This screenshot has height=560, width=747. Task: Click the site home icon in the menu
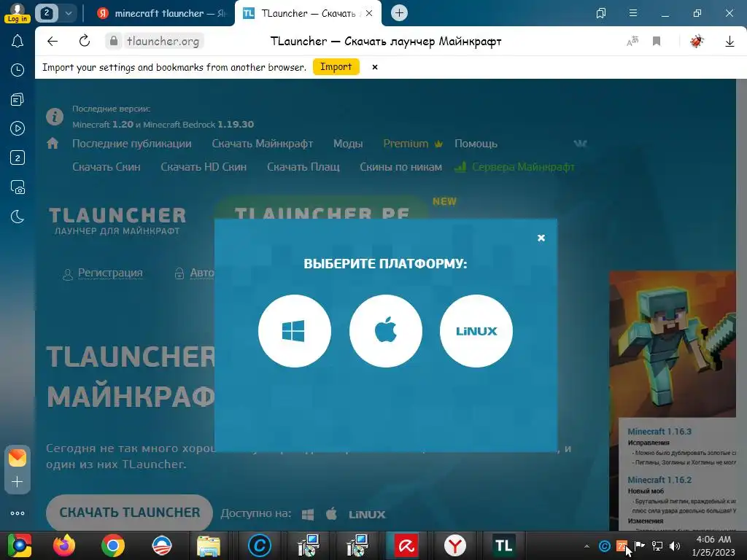click(53, 144)
